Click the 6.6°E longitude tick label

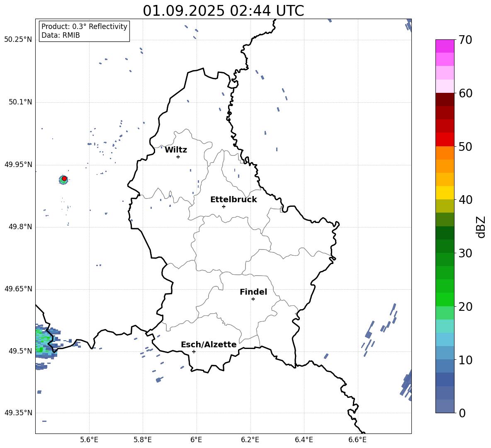357,440
